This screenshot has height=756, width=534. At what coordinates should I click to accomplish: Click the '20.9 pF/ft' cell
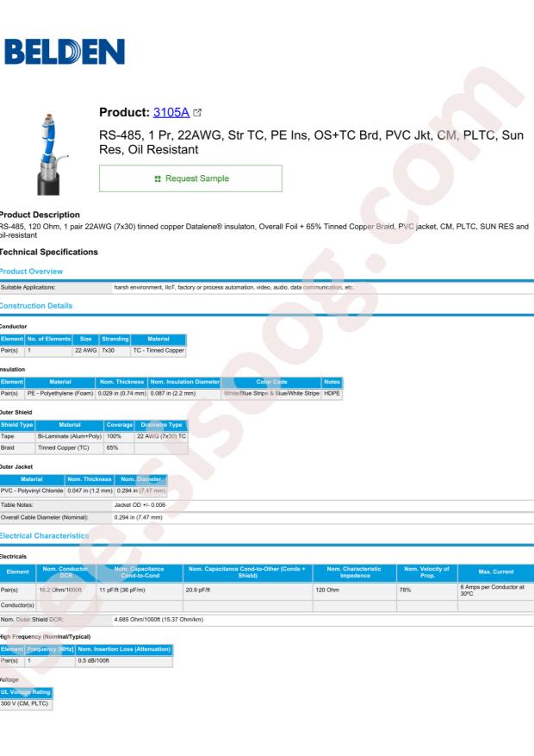pos(247,590)
